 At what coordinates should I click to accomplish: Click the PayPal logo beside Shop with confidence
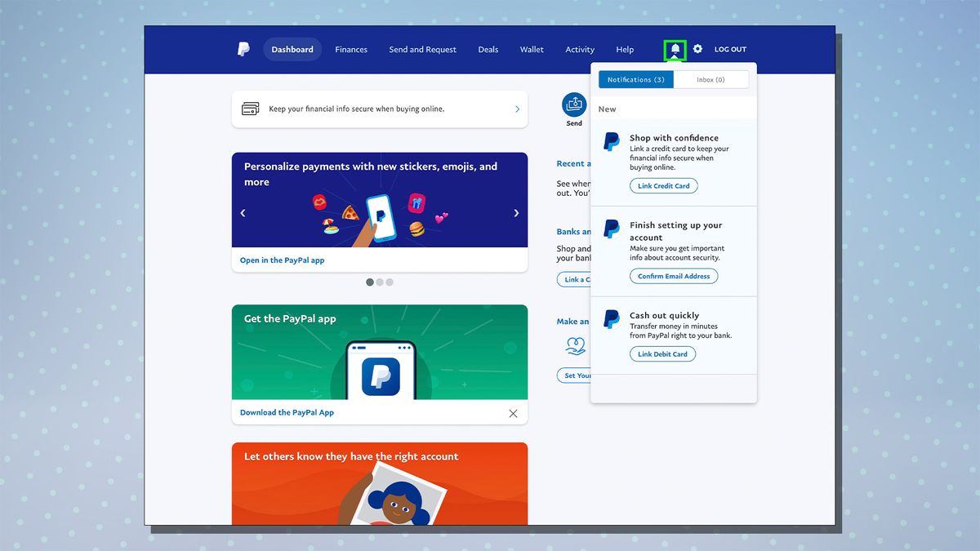click(611, 141)
